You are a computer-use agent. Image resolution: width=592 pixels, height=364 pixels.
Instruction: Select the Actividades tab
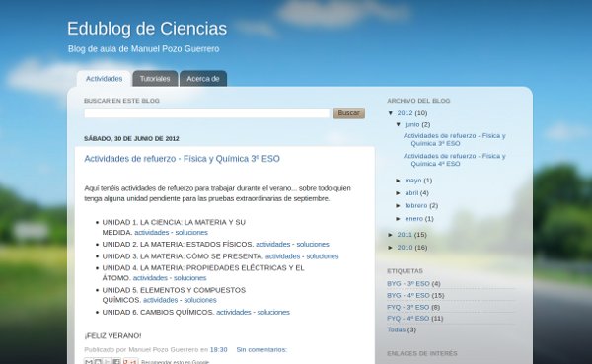[x=104, y=79]
